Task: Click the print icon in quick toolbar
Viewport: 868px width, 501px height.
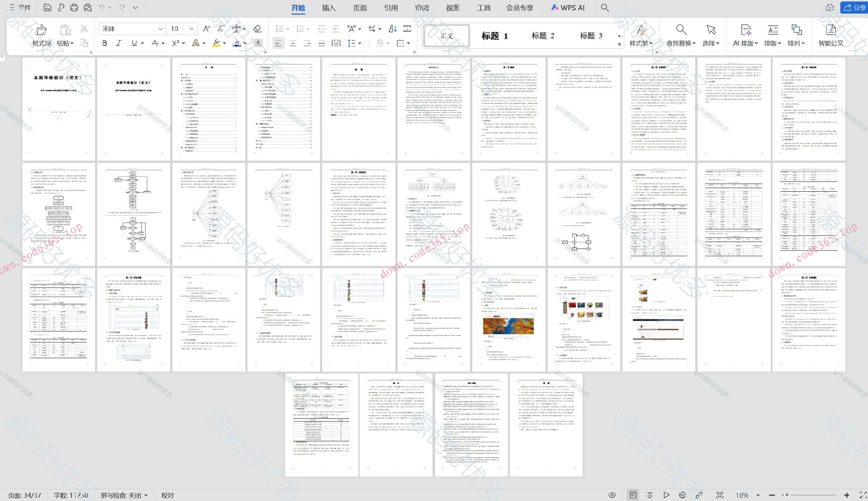Action: pyautogui.click(x=74, y=8)
